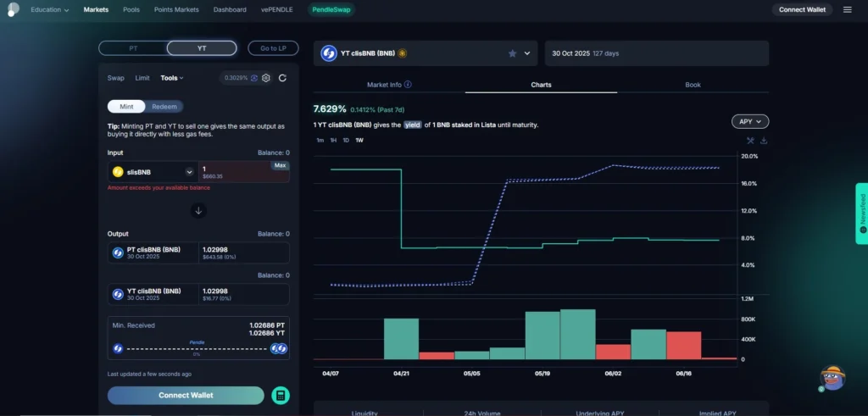Open chart tools crossed-wrench icon

tap(751, 141)
